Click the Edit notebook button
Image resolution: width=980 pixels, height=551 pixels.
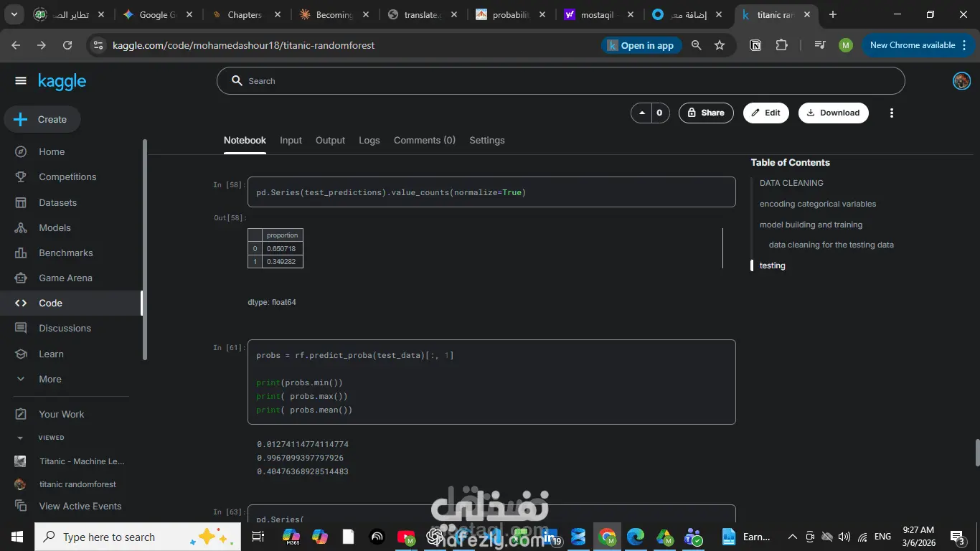click(x=766, y=113)
